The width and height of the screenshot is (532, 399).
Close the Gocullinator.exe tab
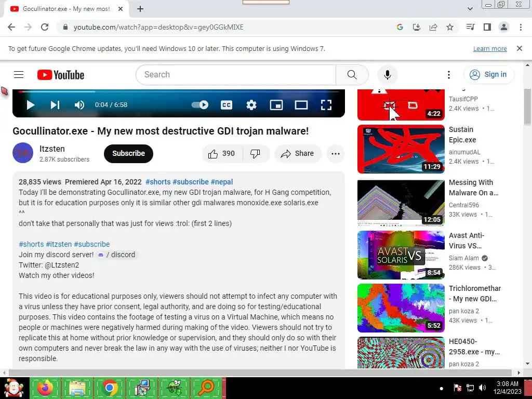click(x=121, y=9)
